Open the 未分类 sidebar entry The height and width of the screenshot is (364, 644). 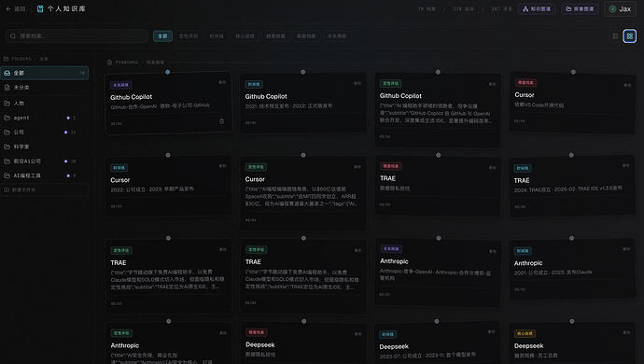[45, 88]
